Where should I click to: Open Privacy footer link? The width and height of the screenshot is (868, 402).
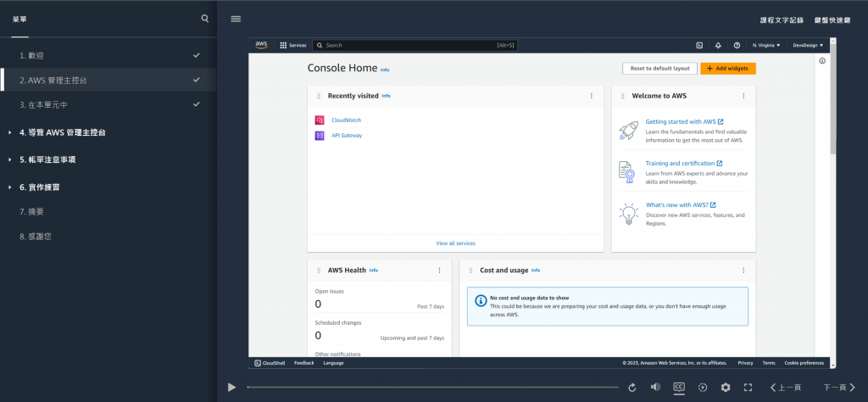click(745, 363)
